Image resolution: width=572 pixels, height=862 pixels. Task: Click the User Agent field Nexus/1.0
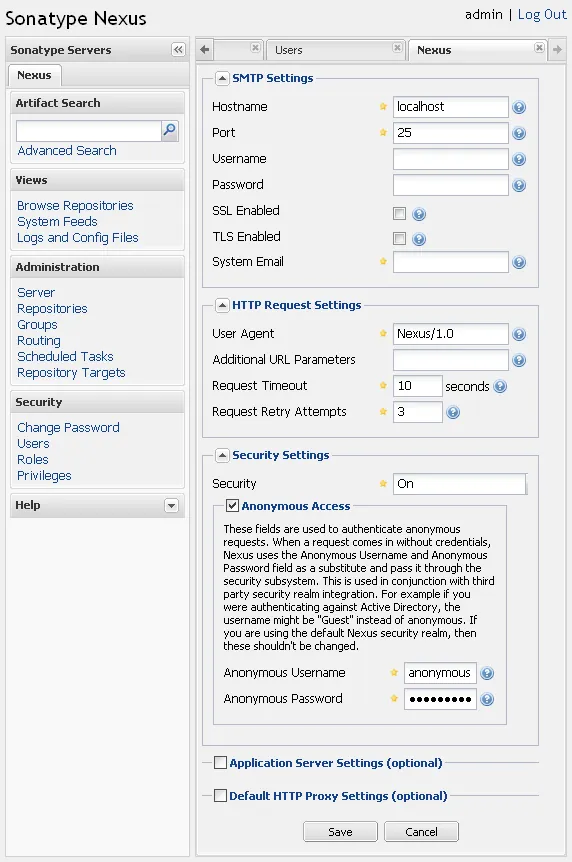(450, 334)
